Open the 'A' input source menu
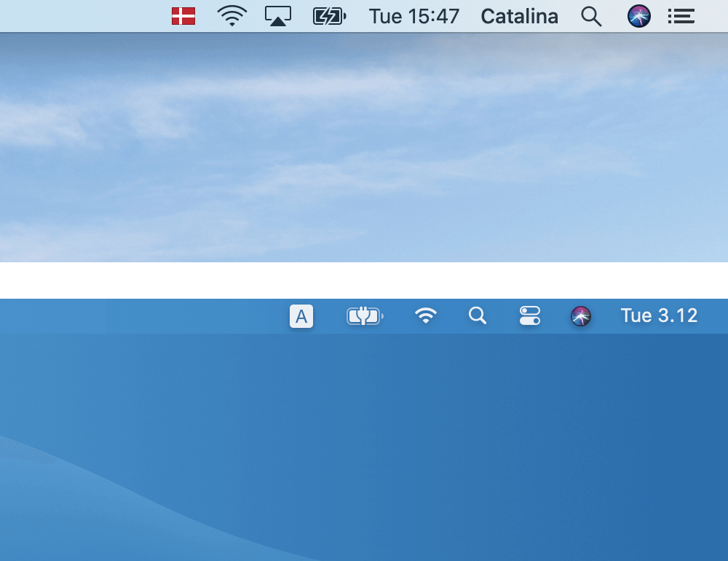 pos(301,316)
